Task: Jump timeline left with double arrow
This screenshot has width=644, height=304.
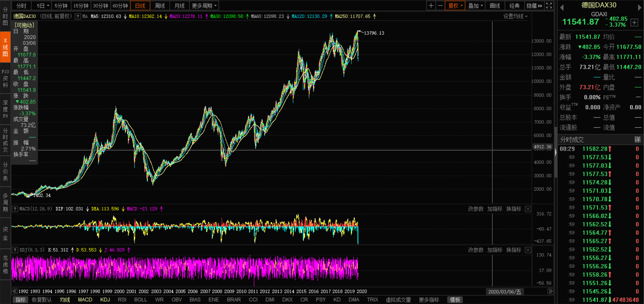Action: point(14,291)
